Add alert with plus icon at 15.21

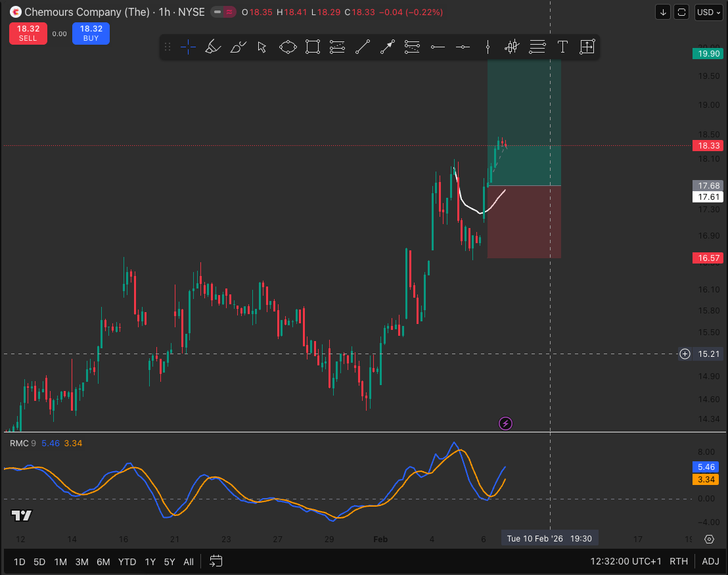point(685,354)
